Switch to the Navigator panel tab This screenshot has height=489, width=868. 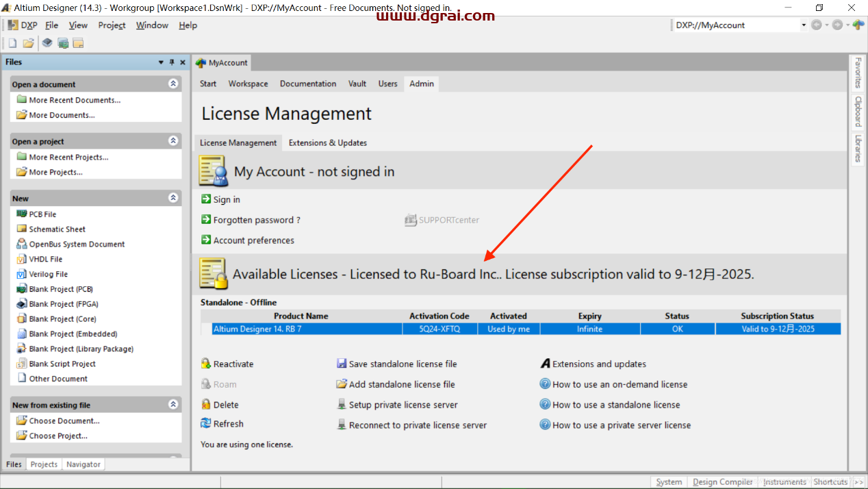pos(84,464)
